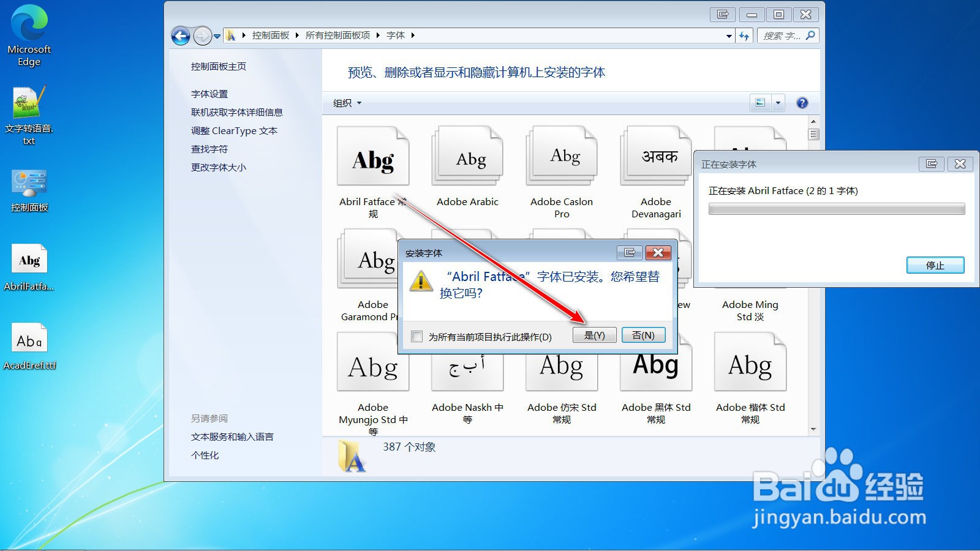Viewport: 980px width, 551px height.
Task: Confirm replacement by clicking 是(Y)
Action: click(x=594, y=335)
